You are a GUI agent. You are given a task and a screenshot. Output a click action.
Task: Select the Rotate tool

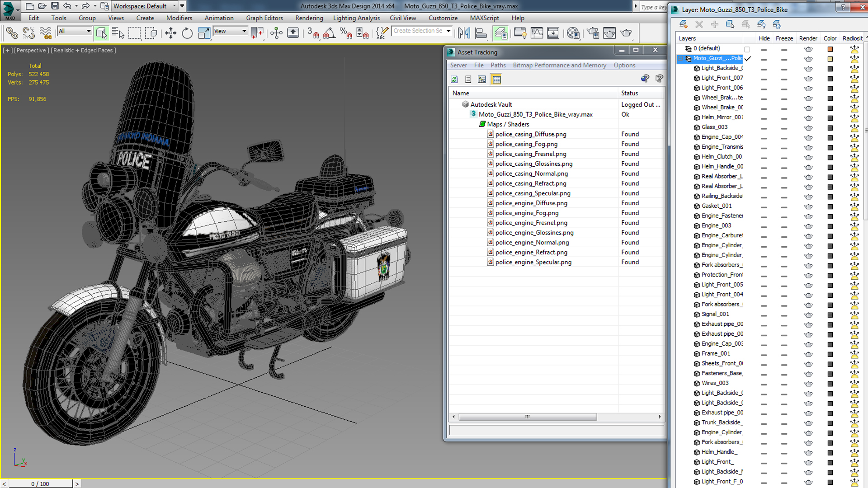point(187,33)
